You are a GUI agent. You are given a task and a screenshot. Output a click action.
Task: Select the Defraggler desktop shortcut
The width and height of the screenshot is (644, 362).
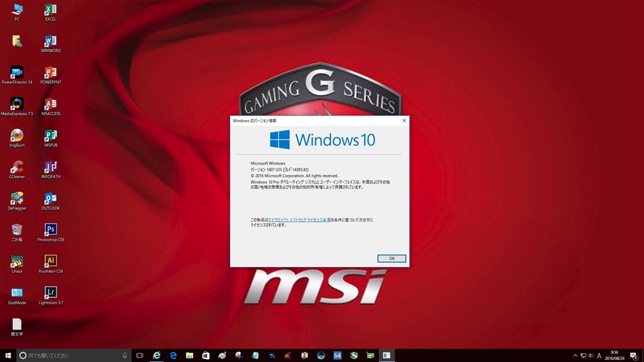point(17,202)
